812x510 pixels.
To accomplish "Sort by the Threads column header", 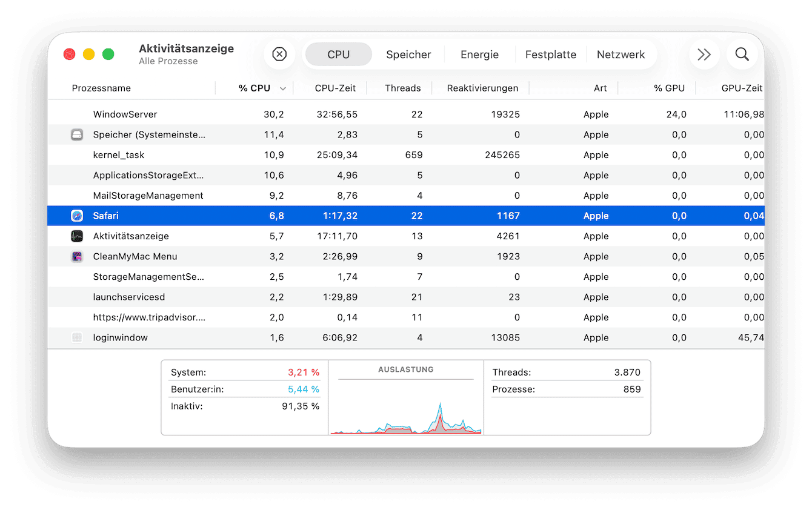I will pos(402,88).
